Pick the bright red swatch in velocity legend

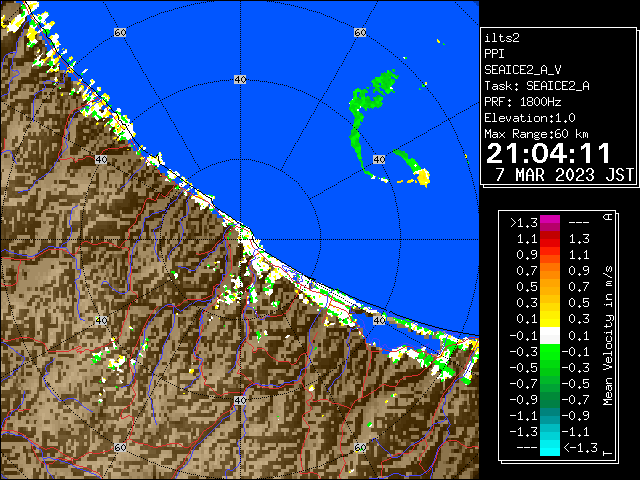(550, 243)
